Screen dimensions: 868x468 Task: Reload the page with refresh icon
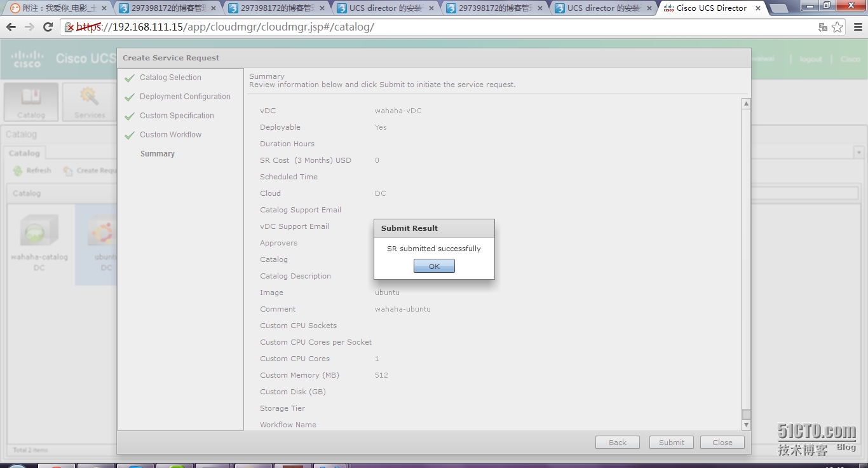tap(48, 27)
